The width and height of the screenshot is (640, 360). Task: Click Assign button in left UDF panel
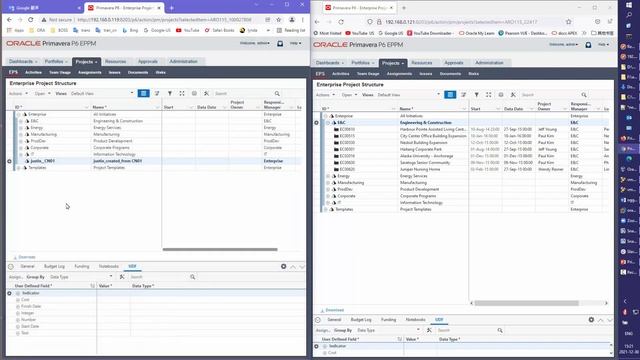click(15, 277)
